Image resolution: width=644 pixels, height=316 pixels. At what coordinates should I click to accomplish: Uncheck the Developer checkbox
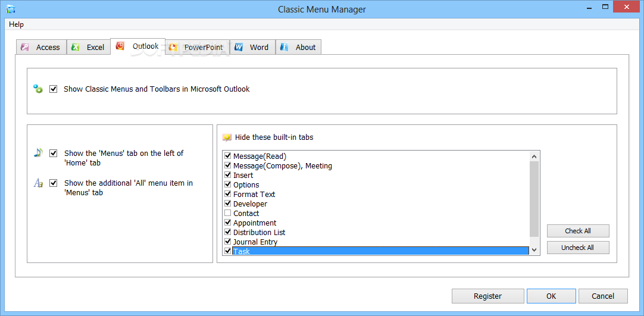click(x=227, y=204)
